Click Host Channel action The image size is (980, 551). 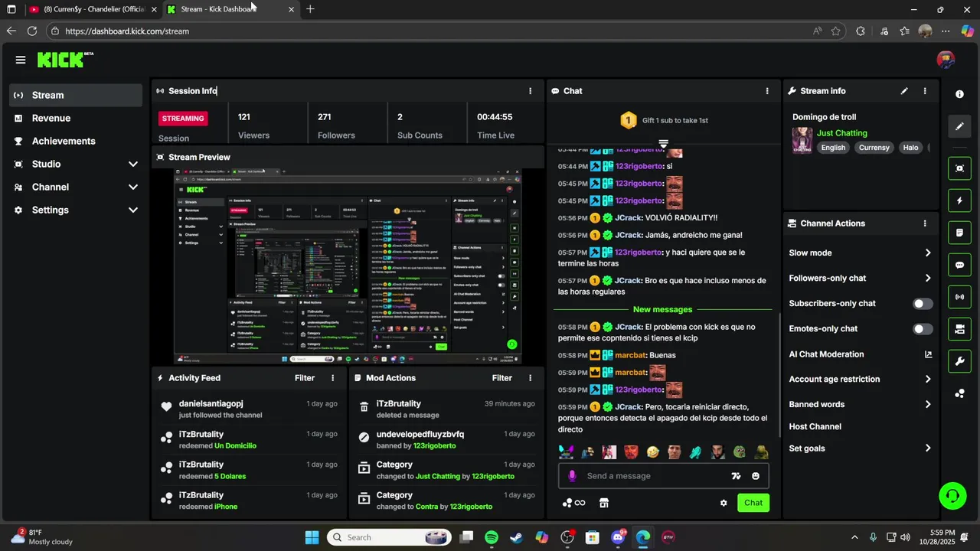(x=815, y=427)
